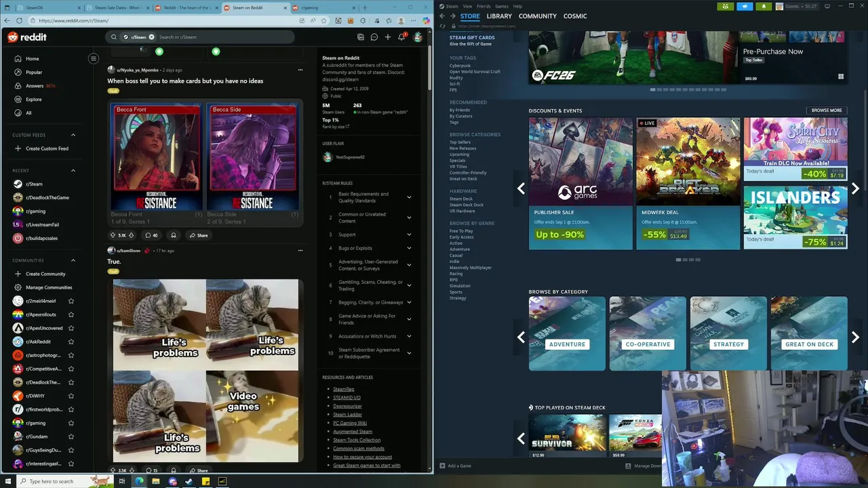
Task: Open overflow menu on Becca cards post
Action: [x=300, y=70]
